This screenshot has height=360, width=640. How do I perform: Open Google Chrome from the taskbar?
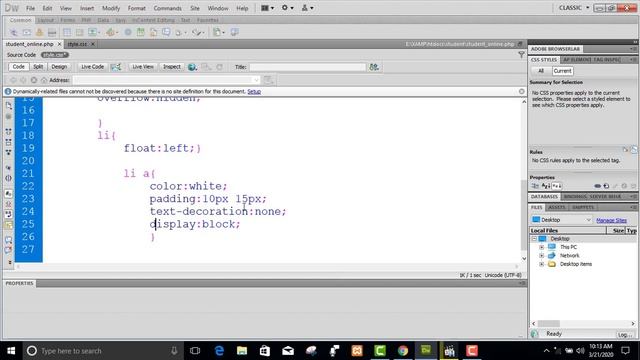(403, 351)
